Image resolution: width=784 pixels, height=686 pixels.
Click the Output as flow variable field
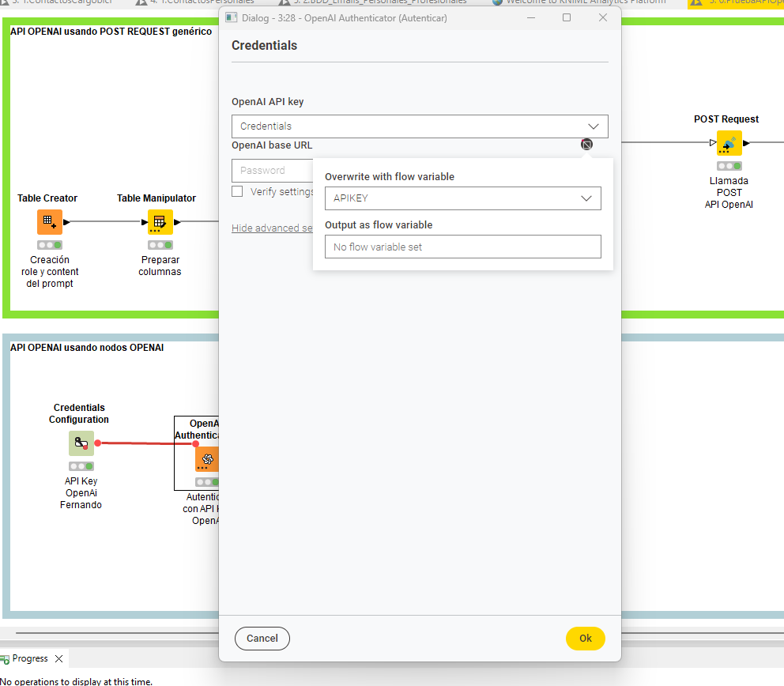point(462,247)
